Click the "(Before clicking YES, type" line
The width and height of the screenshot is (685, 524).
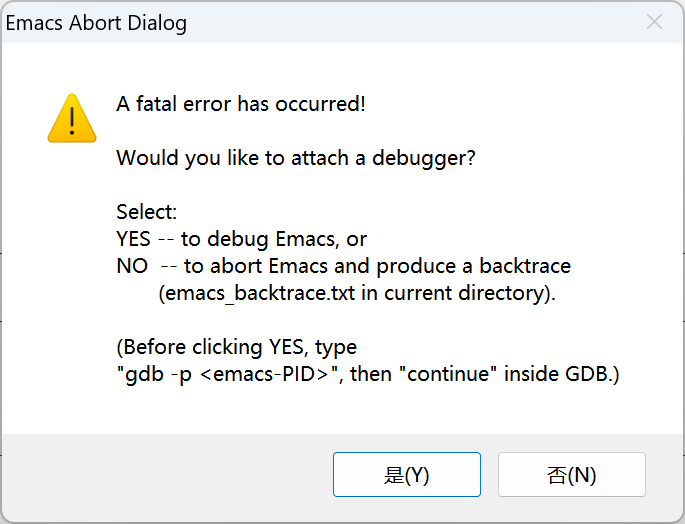point(236,347)
